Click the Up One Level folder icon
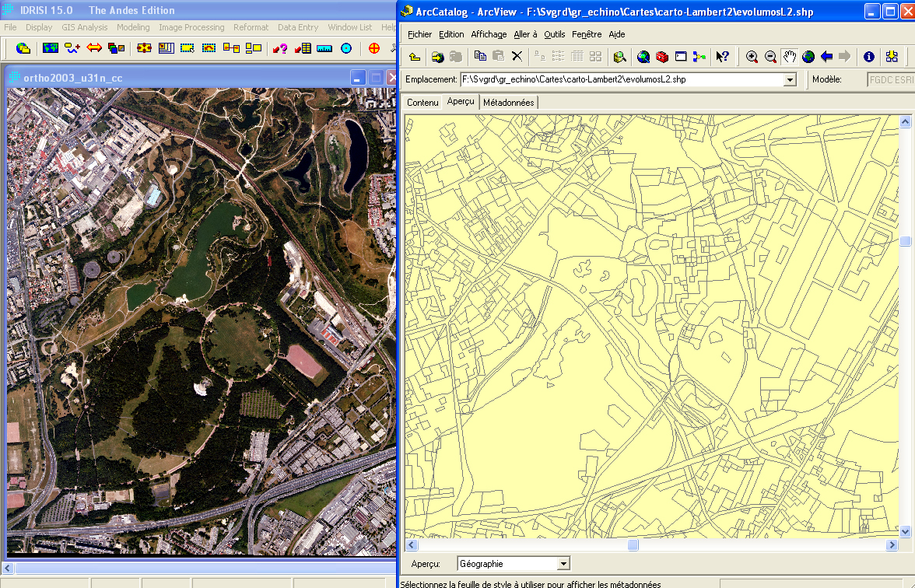915x588 pixels. pyautogui.click(x=415, y=57)
